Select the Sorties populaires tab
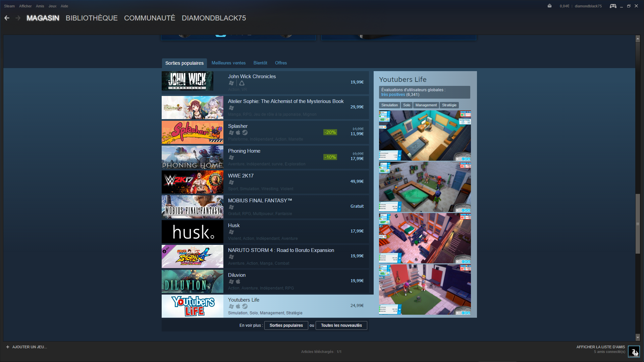The height and width of the screenshot is (362, 644). coord(184,63)
